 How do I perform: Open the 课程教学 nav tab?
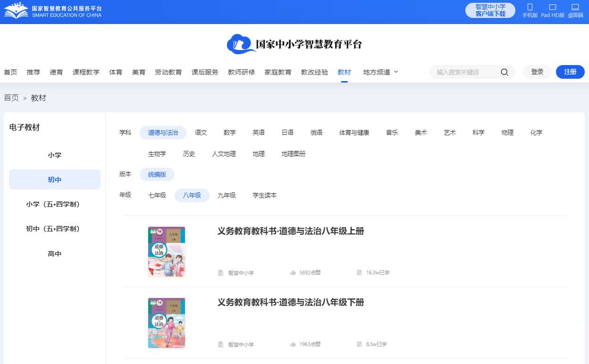[x=86, y=72]
